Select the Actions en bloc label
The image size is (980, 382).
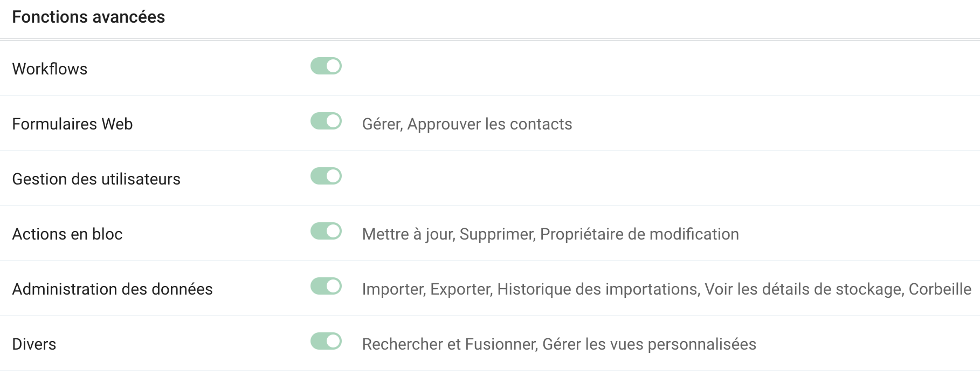tap(67, 234)
